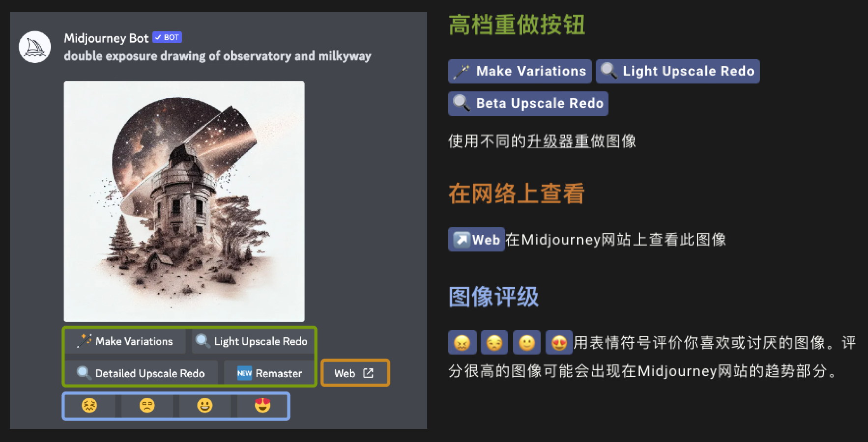
Task: Click the Beta Upscale Redo button in the guide panel
Action: coord(528,104)
